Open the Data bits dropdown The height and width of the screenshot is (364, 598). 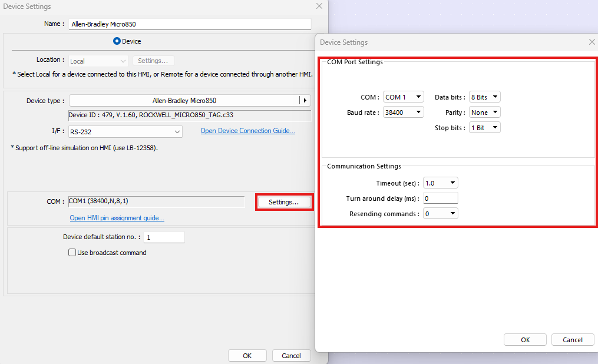485,97
